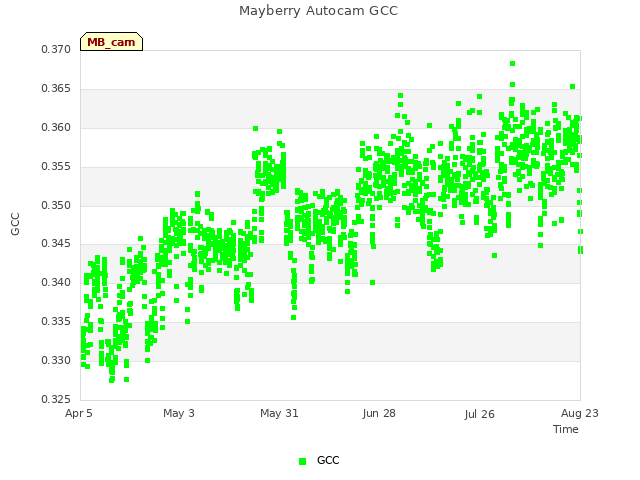Click the highest data point near 0.368

(x=512, y=64)
